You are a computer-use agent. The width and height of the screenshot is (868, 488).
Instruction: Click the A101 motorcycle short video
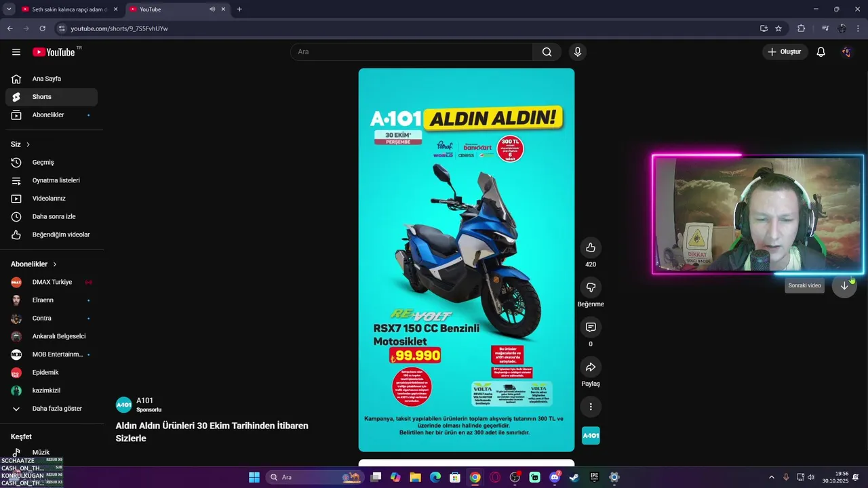467,260
